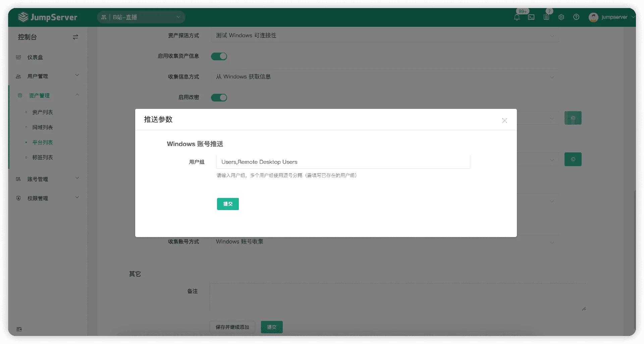Image resolution: width=644 pixels, height=344 pixels.
Task: Click the 账号管理 icon
Action: (18, 179)
